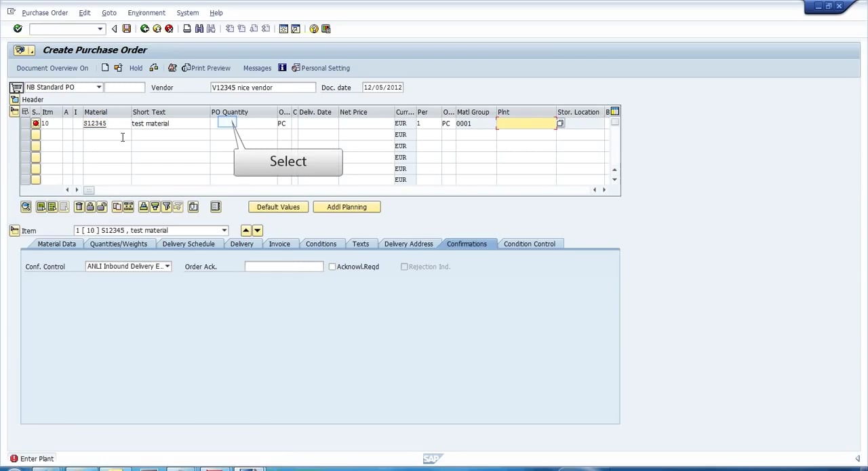Click the item table vertical scrollbar down arrow
The height and width of the screenshot is (471, 868).
[614, 180]
